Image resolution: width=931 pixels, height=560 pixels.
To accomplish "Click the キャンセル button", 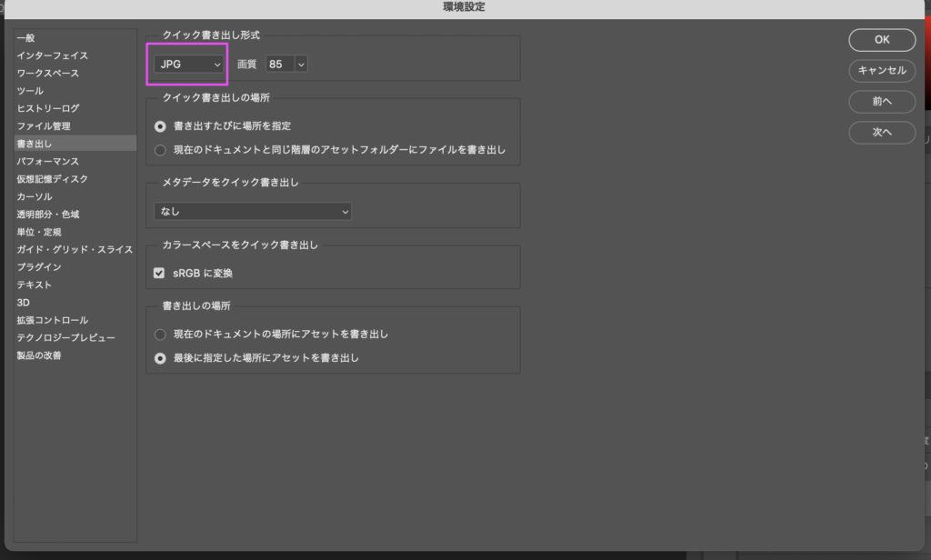I will (881, 71).
